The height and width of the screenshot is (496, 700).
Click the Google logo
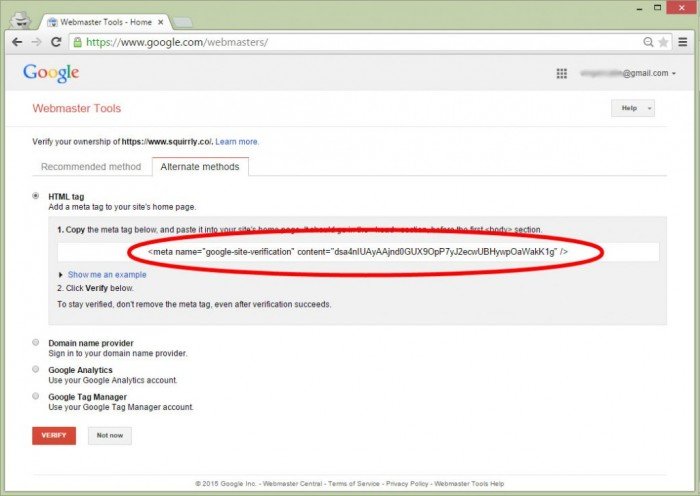(x=51, y=73)
